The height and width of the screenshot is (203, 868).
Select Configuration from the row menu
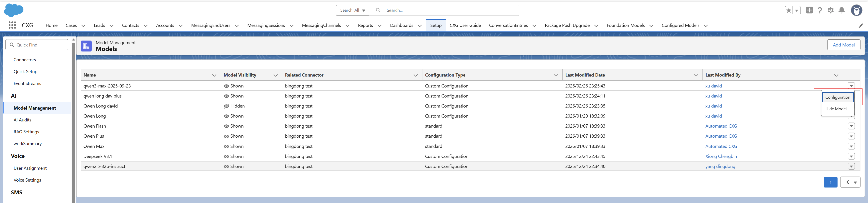click(838, 97)
